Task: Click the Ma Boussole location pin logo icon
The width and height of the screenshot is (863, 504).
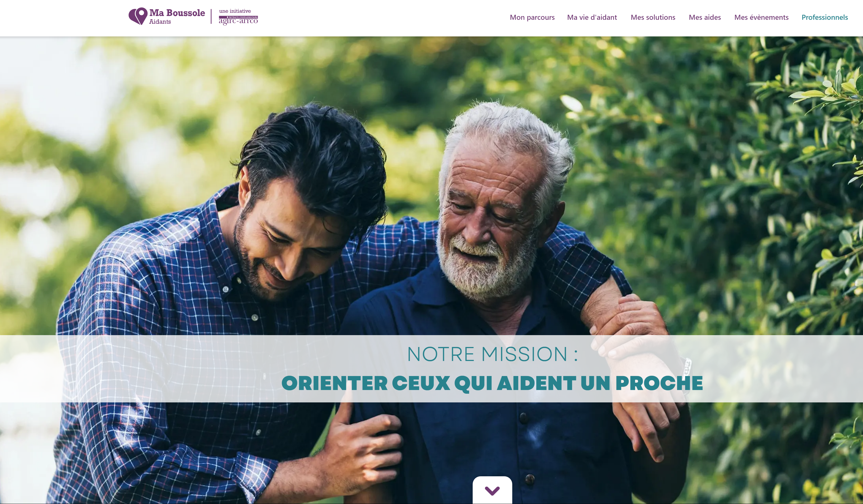Action: click(138, 16)
